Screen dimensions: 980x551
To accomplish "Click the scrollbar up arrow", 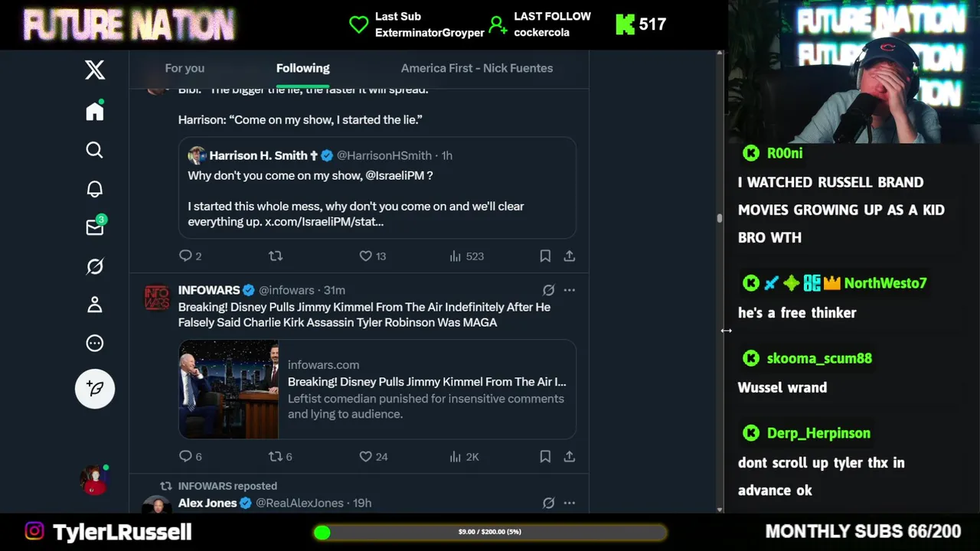I will [x=720, y=54].
